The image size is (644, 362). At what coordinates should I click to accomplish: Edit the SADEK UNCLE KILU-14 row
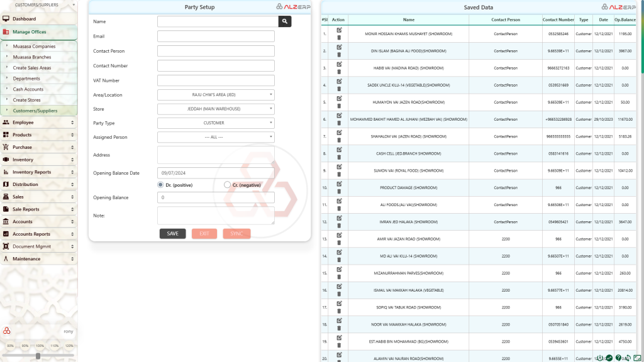click(x=339, y=81)
